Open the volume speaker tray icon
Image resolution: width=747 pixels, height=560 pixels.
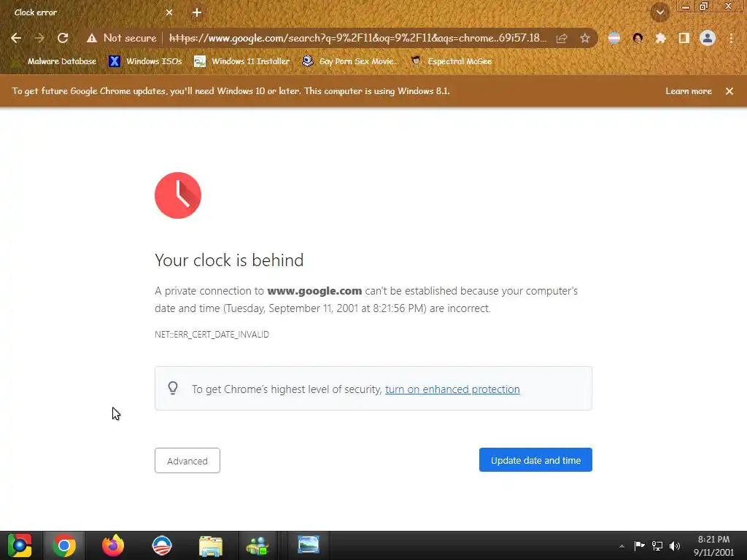pyautogui.click(x=675, y=545)
